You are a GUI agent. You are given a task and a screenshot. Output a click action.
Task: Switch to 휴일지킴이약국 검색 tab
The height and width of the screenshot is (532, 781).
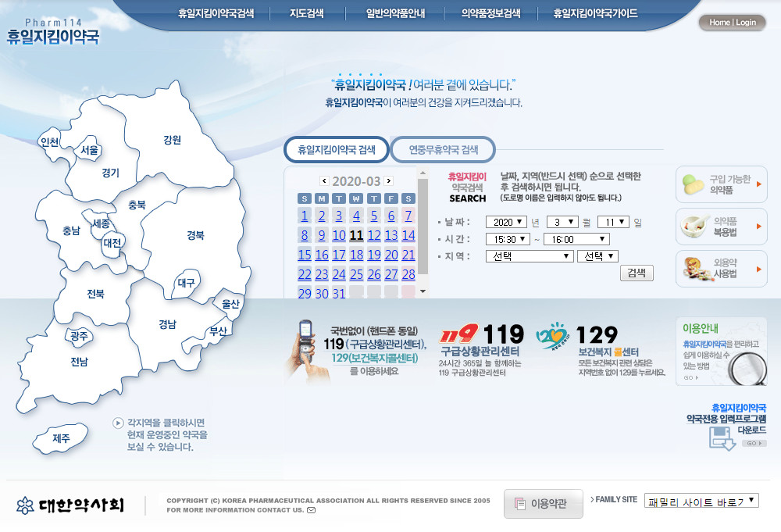[337, 149]
